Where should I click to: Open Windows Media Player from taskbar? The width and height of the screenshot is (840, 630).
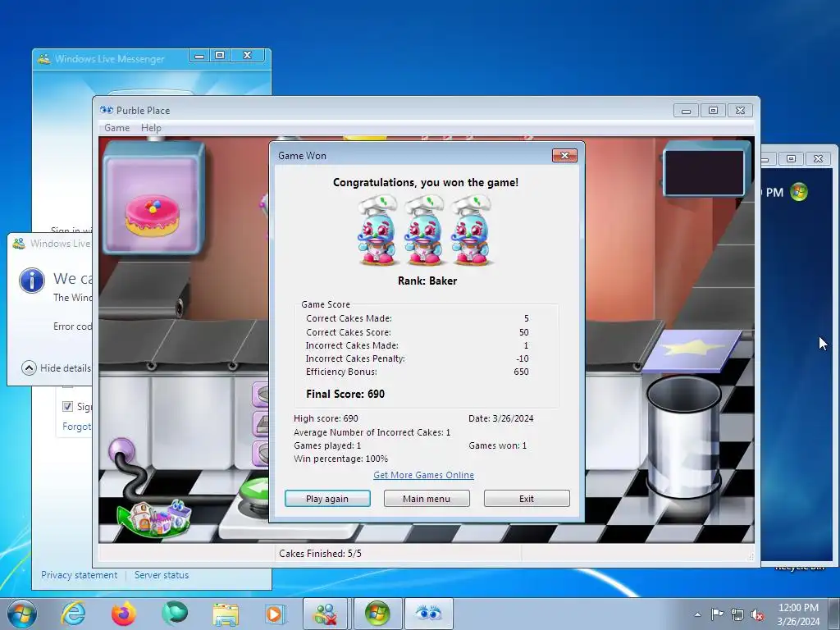tap(276, 614)
